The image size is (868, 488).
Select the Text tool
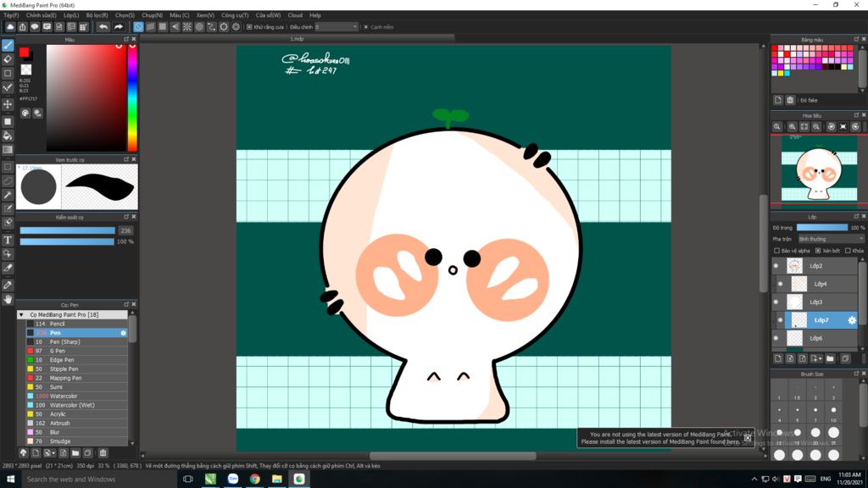click(x=8, y=240)
